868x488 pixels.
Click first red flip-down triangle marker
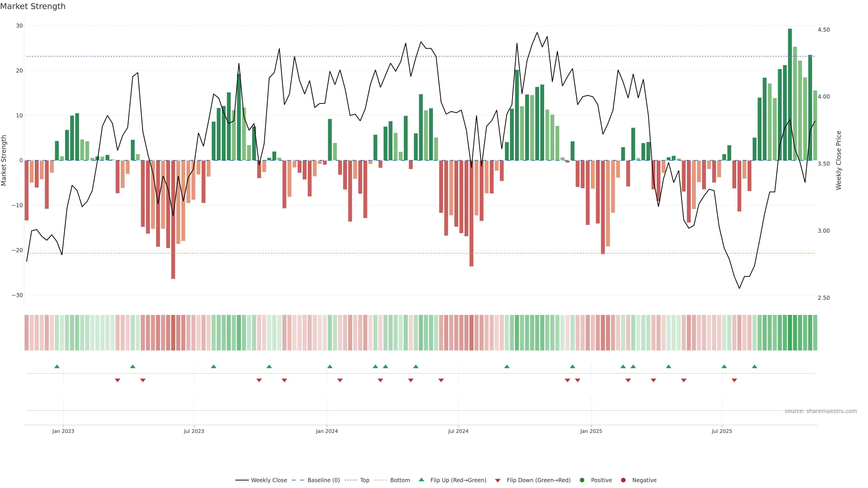(x=118, y=380)
